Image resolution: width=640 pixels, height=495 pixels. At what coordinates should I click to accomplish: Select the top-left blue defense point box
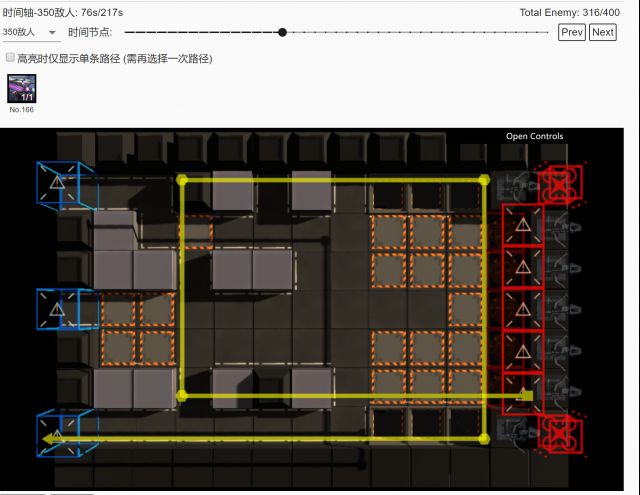[57, 183]
